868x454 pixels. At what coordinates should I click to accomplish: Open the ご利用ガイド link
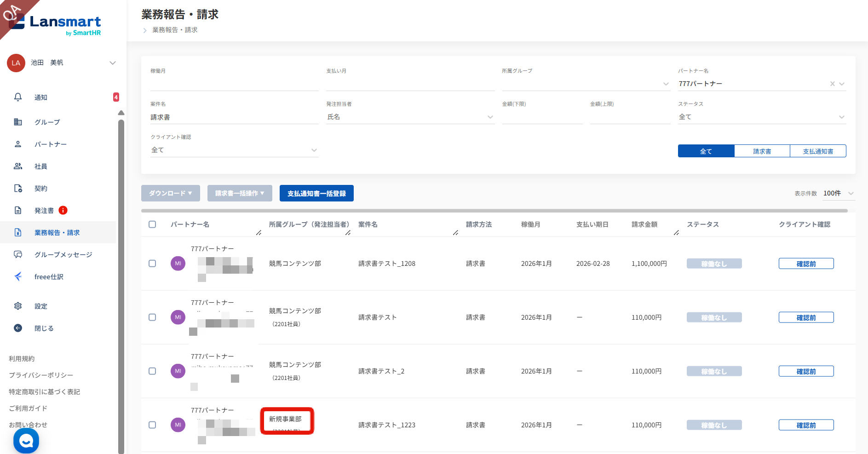click(x=28, y=408)
